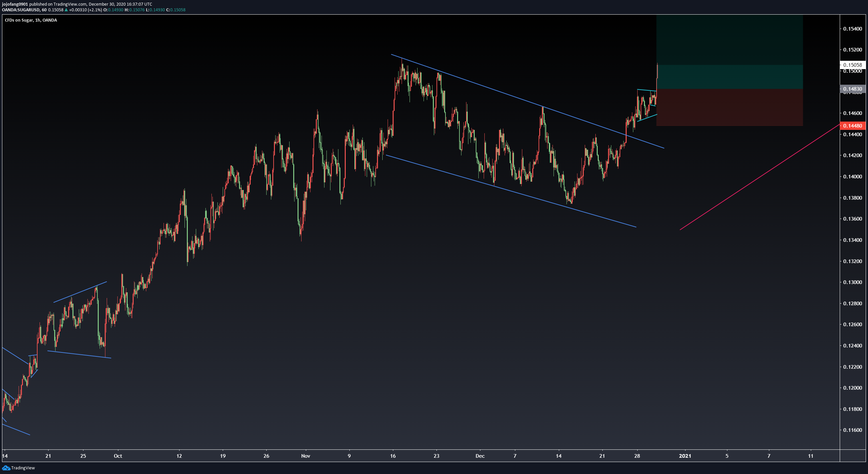Image resolution: width=868 pixels, height=474 pixels.
Task: Click the red stop-loss zone of the long position
Action: 729,107
